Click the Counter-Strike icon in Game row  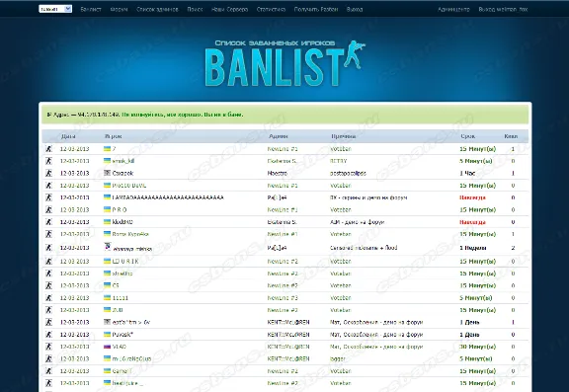tap(48, 371)
